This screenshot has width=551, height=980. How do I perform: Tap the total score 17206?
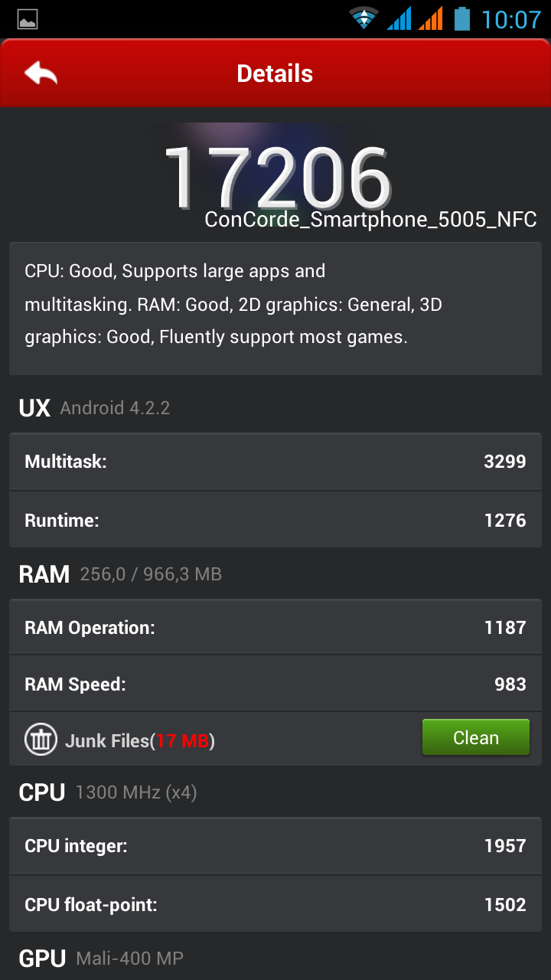(x=277, y=176)
